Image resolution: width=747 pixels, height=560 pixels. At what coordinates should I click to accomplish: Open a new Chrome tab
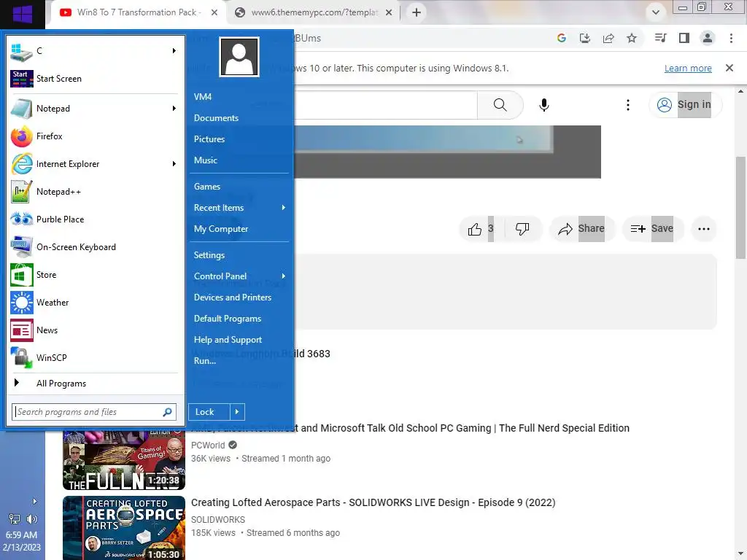click(x=417, y=13)
